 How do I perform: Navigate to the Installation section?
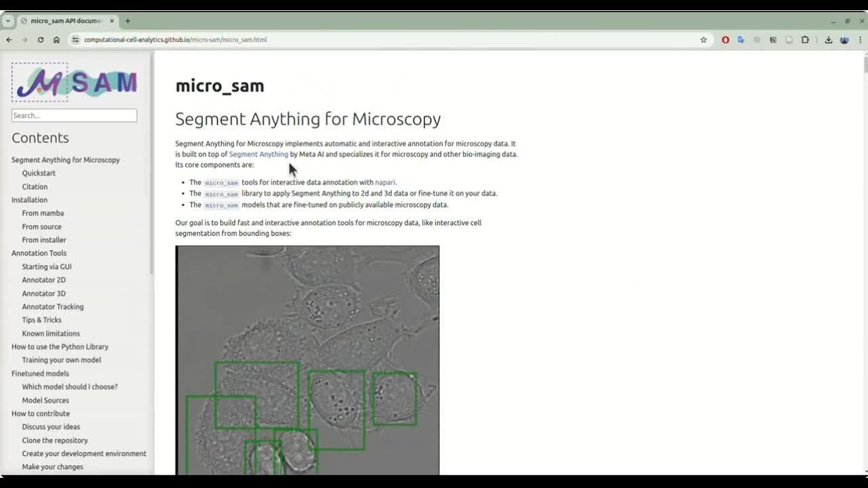pyautogui.click(x=29, y=200)
